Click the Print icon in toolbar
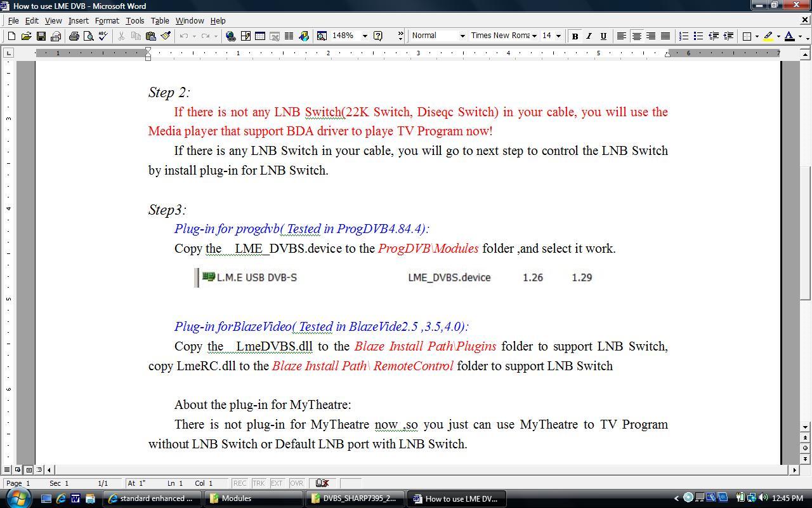 tap(74, 36)
